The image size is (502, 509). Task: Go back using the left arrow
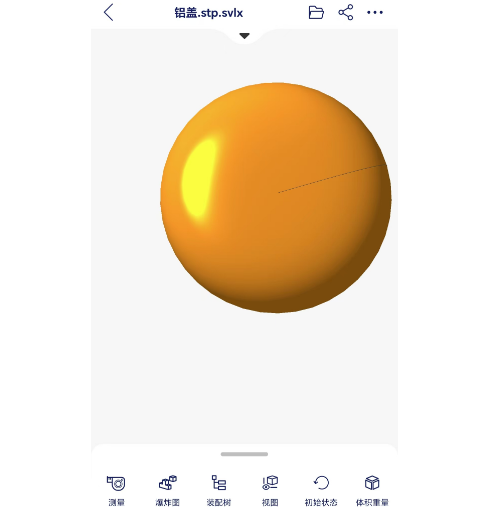(x=109, y=13)
